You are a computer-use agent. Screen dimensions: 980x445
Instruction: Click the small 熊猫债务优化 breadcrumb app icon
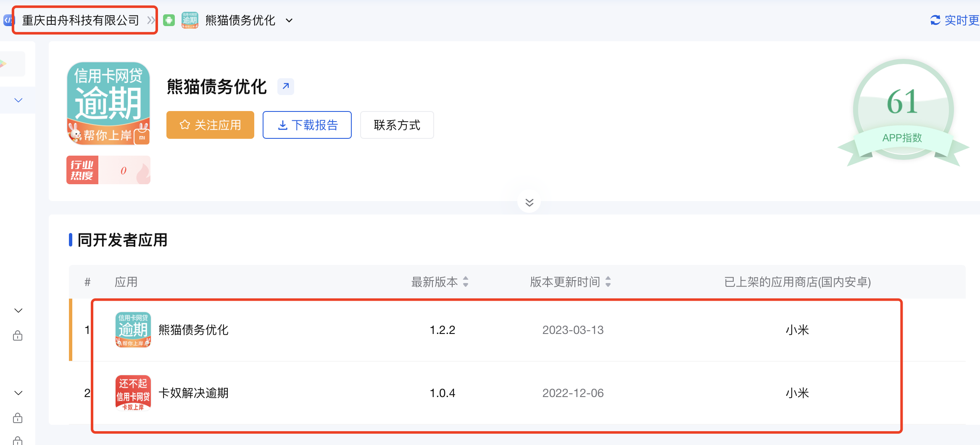[x=190, y=20]
